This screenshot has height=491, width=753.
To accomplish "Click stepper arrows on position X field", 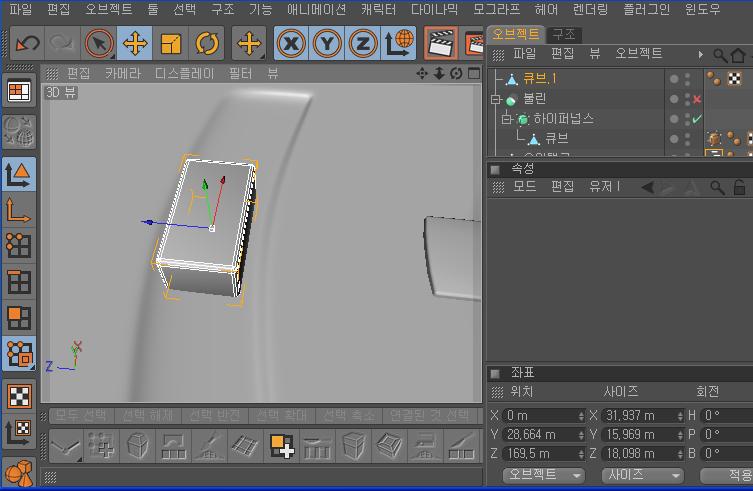I will click(x=581, y=416).
